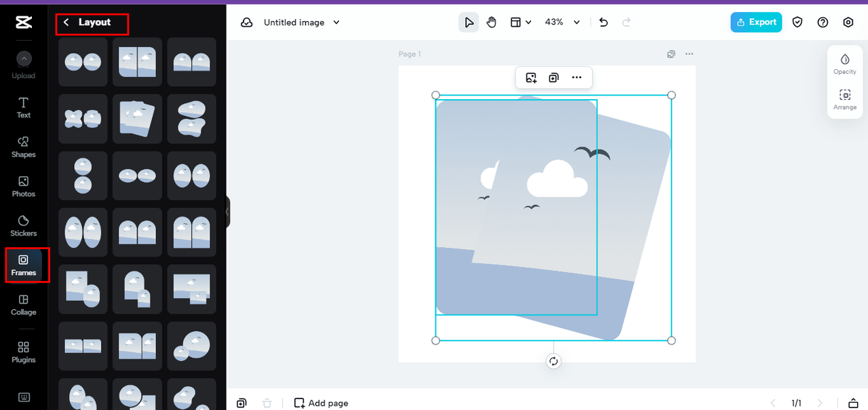This screenshot has width=868, height=410.
Task: Choose the wide rectangle with small rectangle layout
Action: 192,289
